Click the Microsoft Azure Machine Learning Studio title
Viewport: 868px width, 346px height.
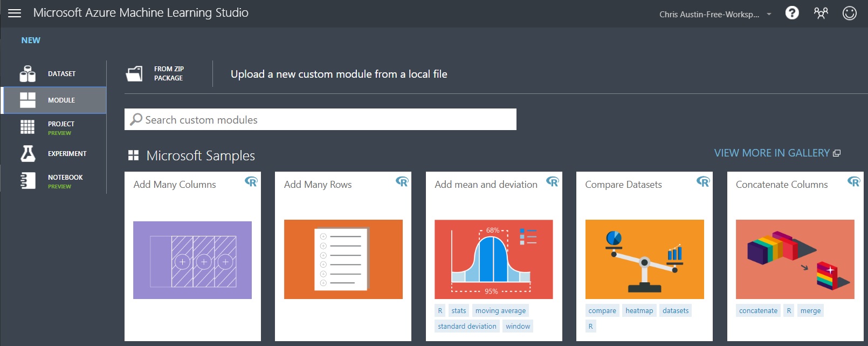coord(141,13)
